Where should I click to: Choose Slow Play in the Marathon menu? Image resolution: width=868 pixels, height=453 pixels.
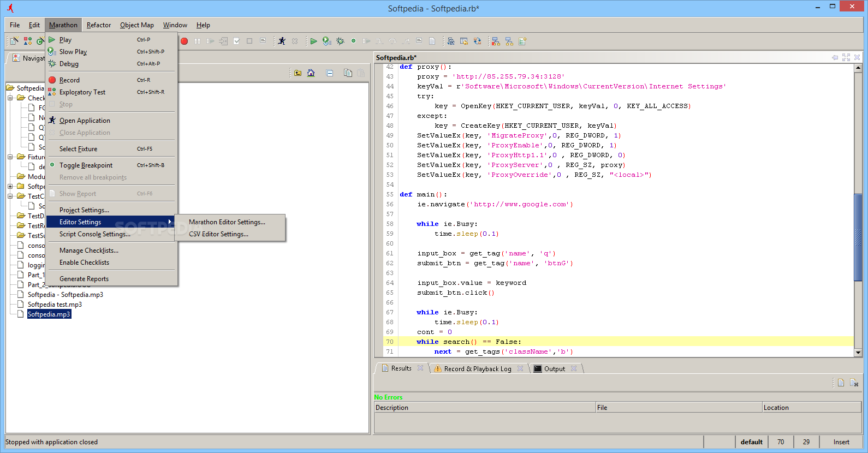111,51
